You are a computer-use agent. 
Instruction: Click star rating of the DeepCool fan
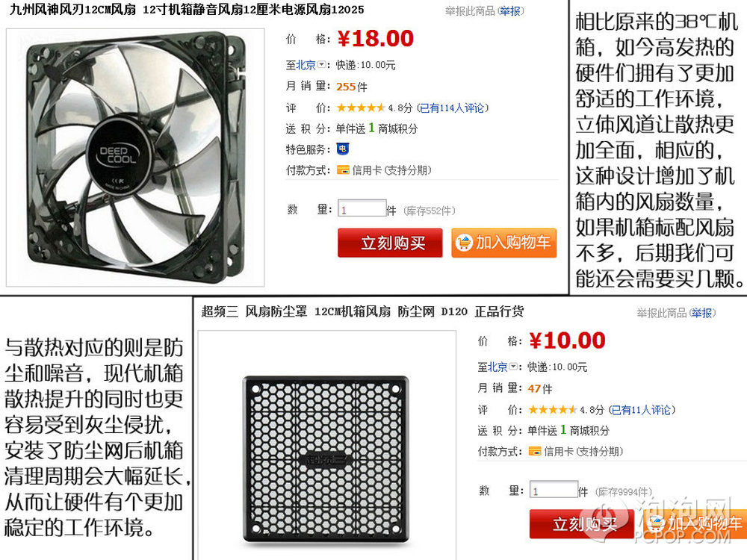coord(361,108)
